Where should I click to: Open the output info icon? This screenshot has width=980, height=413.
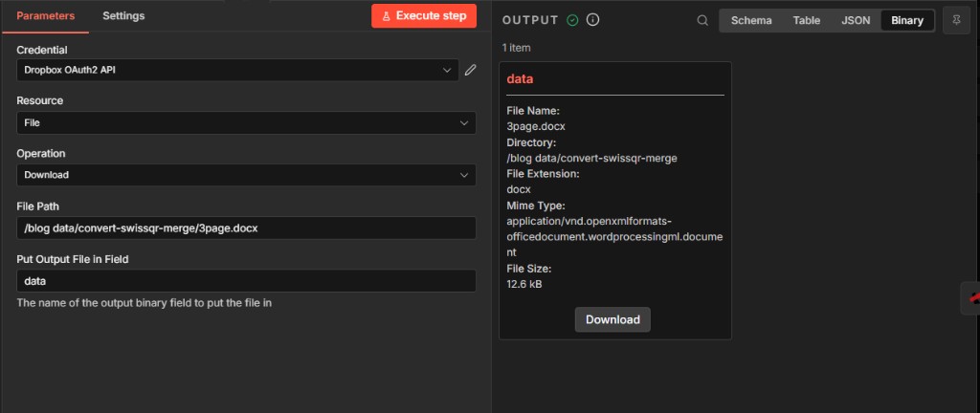(x=593, y=20)
